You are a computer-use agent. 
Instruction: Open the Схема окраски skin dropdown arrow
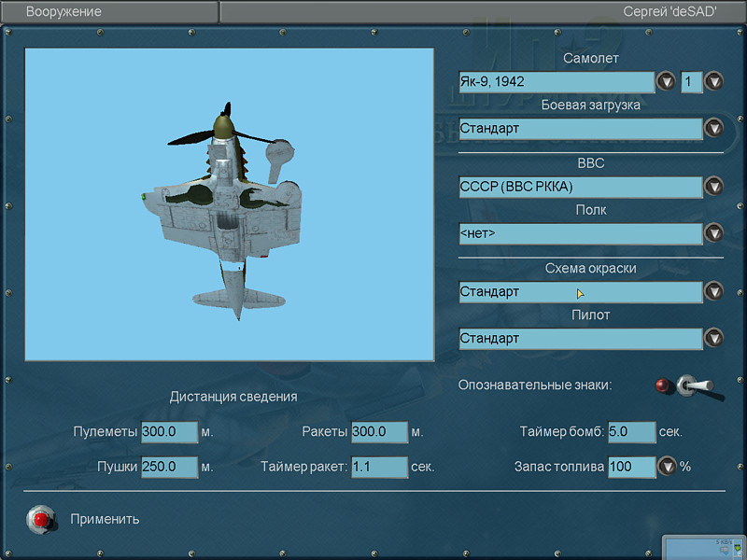pyautogui.click(x=714, y=291)
